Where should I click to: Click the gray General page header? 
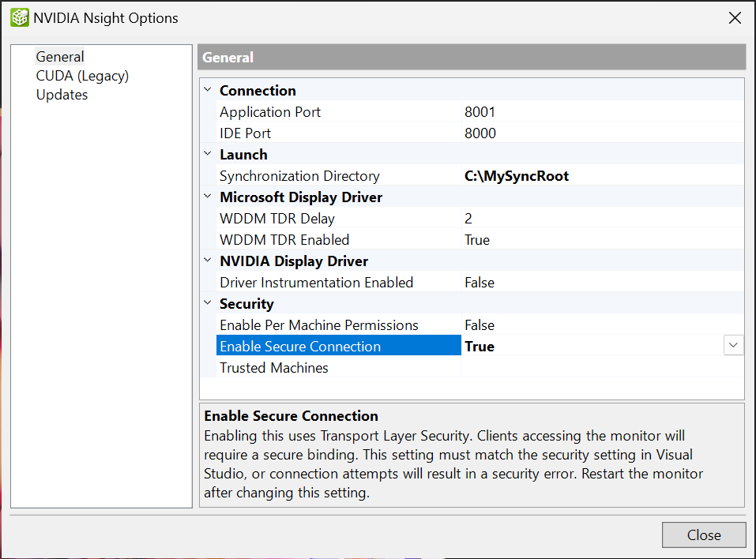pyautogui.click(x=472, y=58)
